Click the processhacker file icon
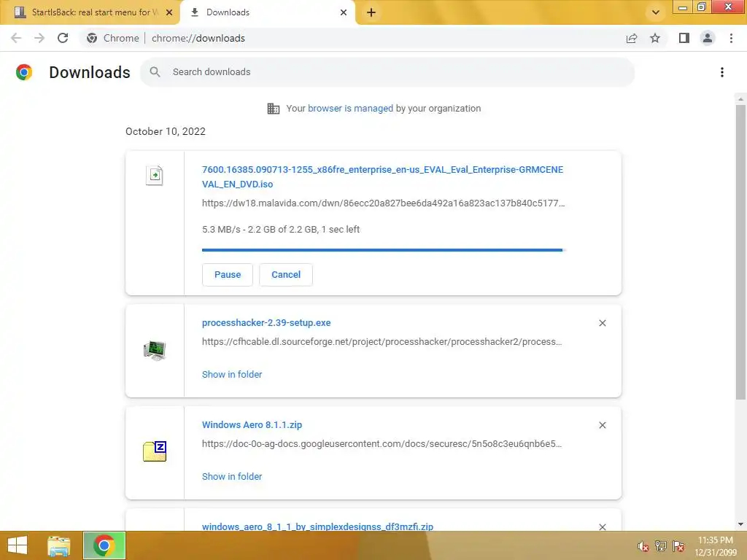 [x=155, y=351]
